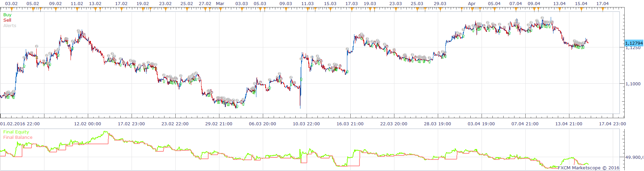Click the 22.03 20:00 time label

pos(394,124)
